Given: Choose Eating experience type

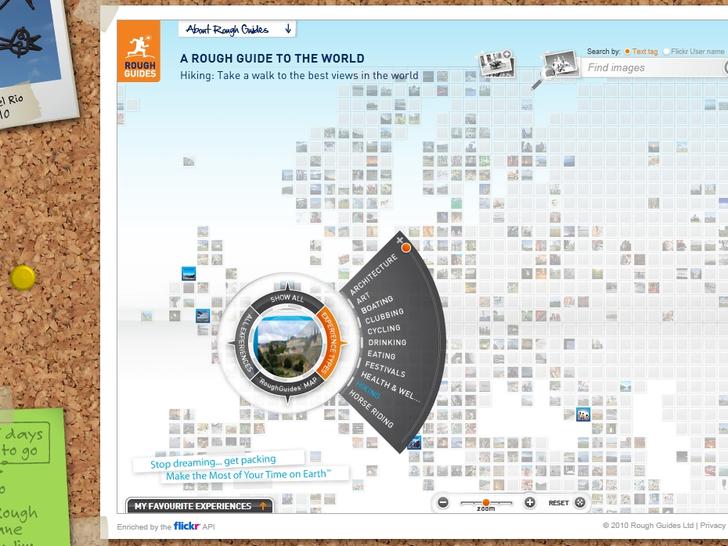Looking at the screenshot, I should click(381, 355).
